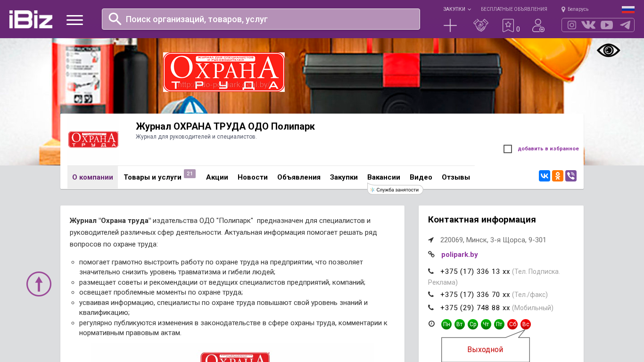Viewport: 644px width, 362px height.
Task: Click the Пн weekday circle
Action: tap(446, 324)
